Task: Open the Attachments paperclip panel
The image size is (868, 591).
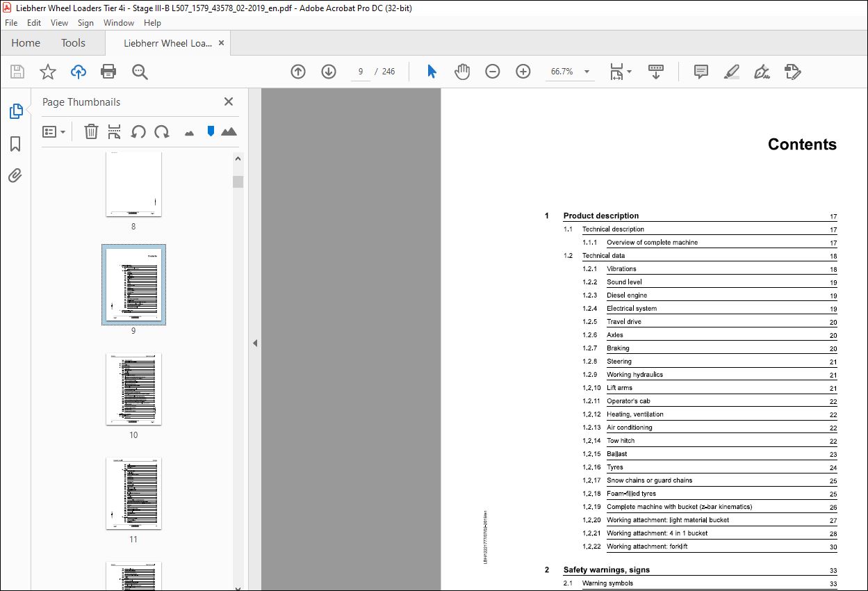Action: tap(15, 175)
